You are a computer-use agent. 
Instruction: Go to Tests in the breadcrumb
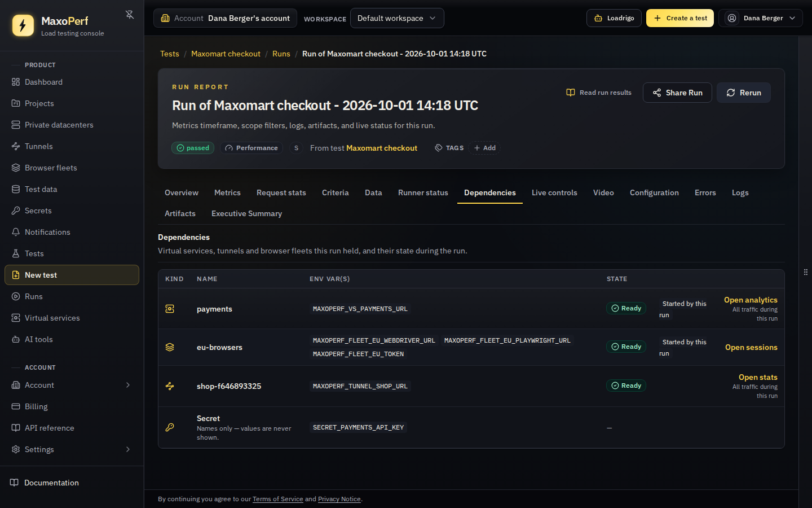point(170,54)
